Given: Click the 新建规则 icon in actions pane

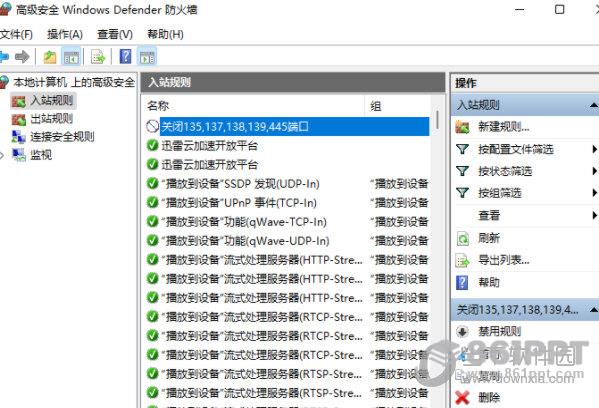Looking at the screenshot, I should tap(462, 127).
